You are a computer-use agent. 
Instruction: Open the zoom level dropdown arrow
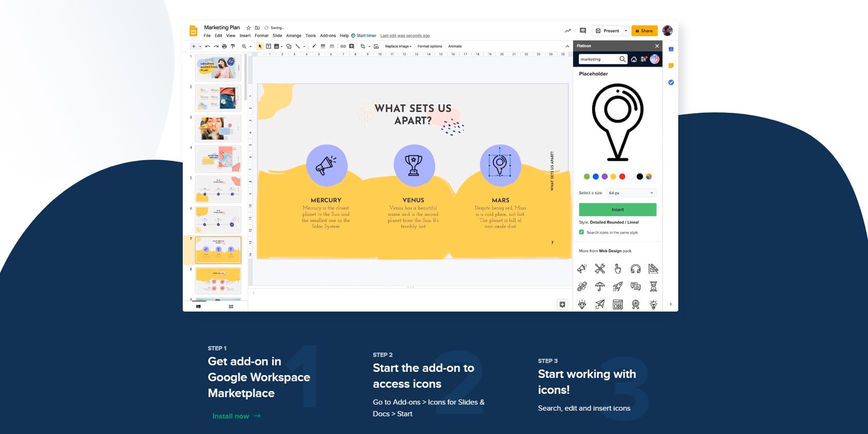(x=251, y=47)
